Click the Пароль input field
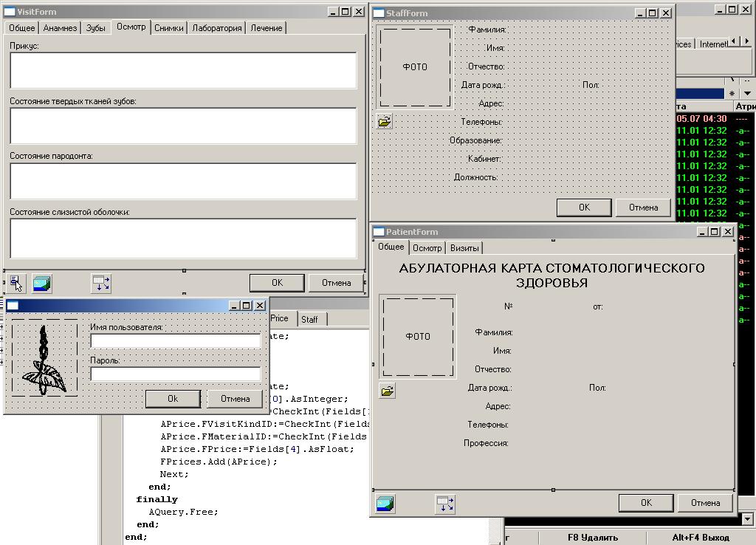This screenshot has width=756, height=545. (176, 374)
